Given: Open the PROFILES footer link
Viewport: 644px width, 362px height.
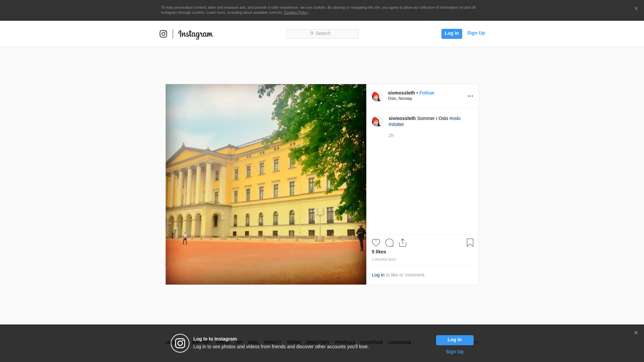Looking at the screenshot, I should click(345, 343).
